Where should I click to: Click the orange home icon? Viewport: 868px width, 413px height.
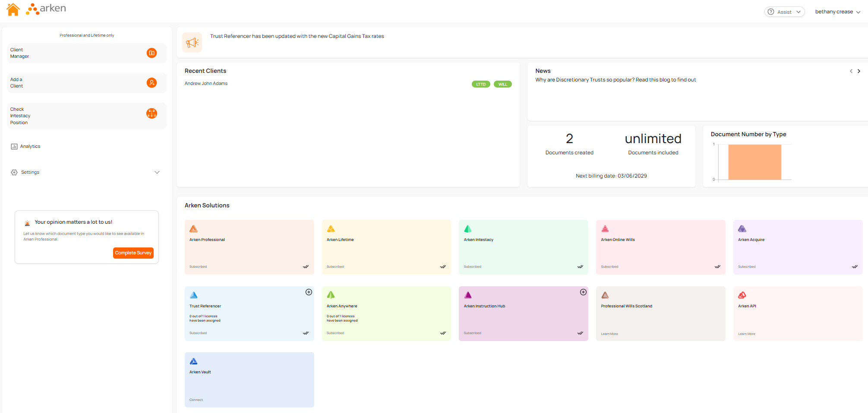(13, 9)
